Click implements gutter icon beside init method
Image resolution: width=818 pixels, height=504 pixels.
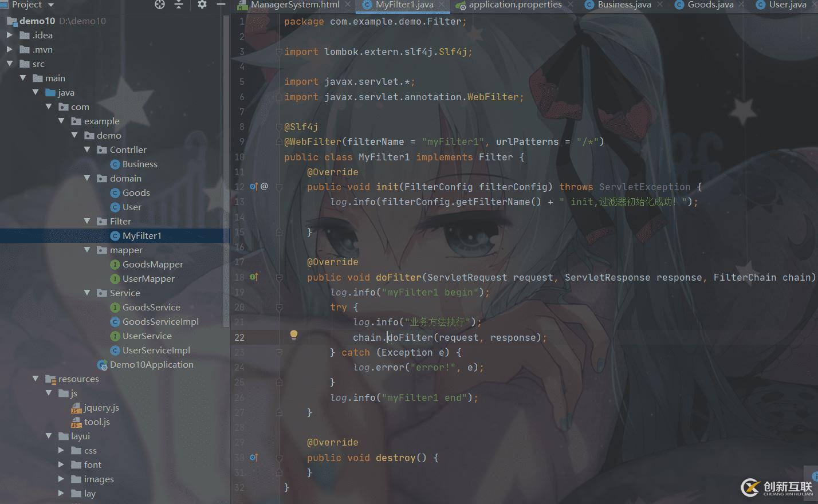(x=254, y=187)
